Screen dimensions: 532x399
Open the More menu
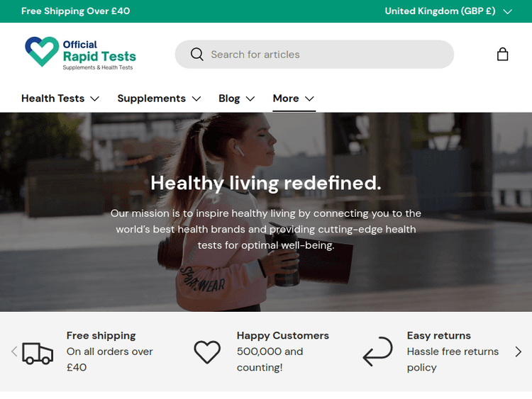click(x=293, y=99)
